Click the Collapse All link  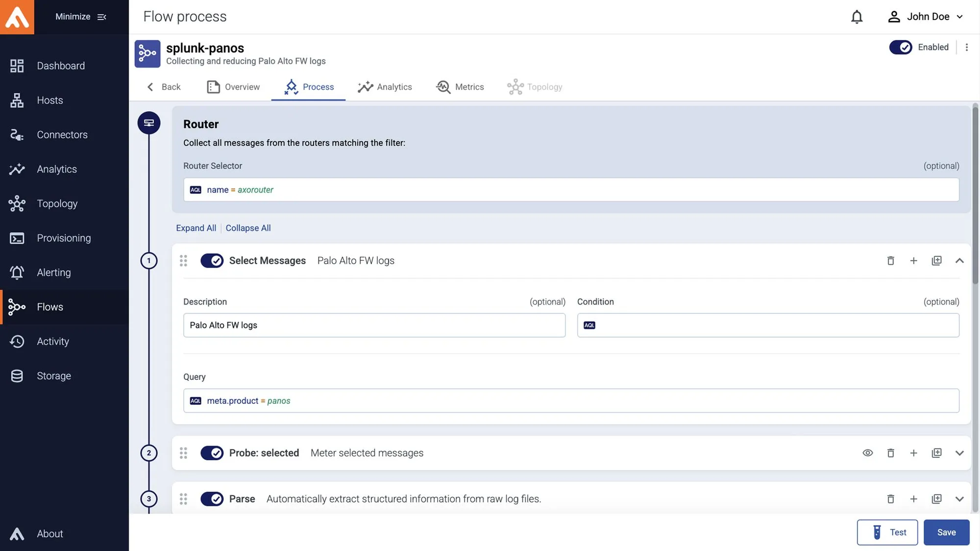248,228
